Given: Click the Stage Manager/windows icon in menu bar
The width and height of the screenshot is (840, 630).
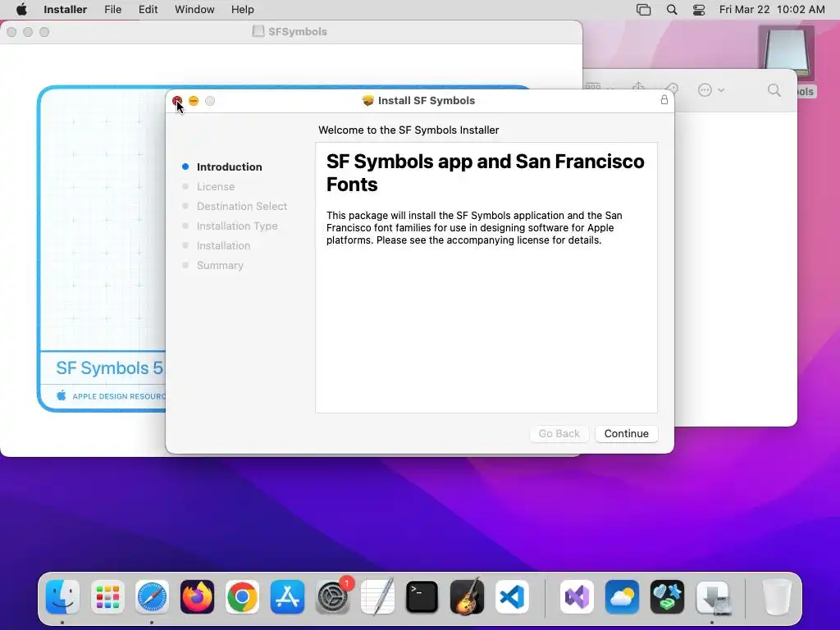Looking at the screenshot, I should [x=643, y=10].
